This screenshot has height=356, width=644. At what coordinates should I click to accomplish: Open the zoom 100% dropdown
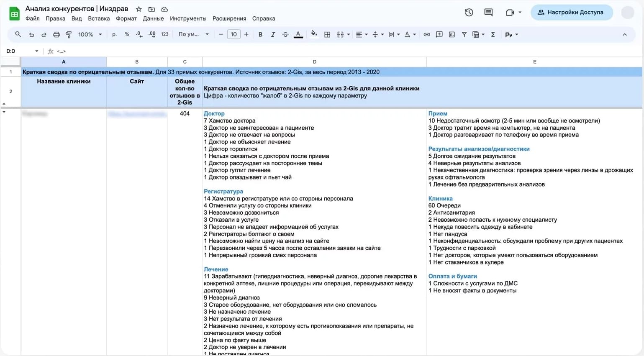(90, 34)
